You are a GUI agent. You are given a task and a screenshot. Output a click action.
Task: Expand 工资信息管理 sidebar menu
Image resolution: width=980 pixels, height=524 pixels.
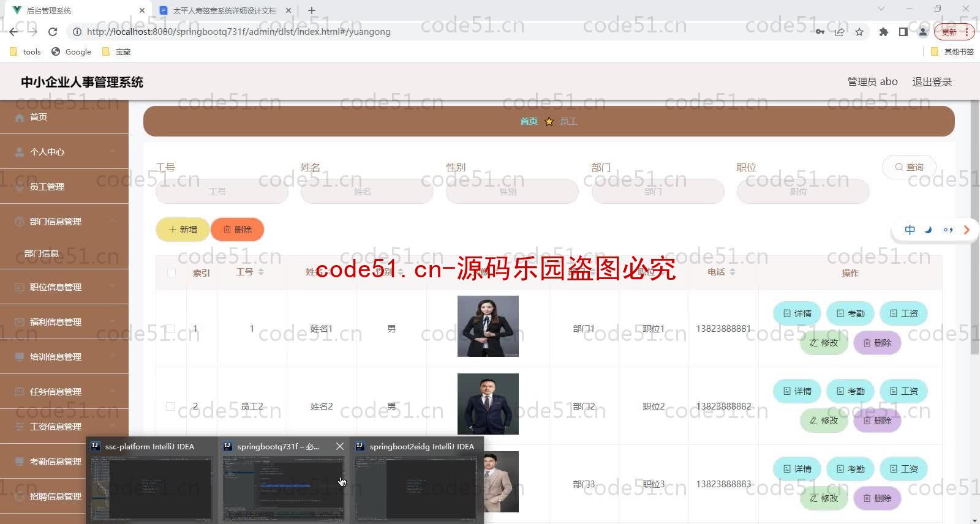(x=64, y=427)
